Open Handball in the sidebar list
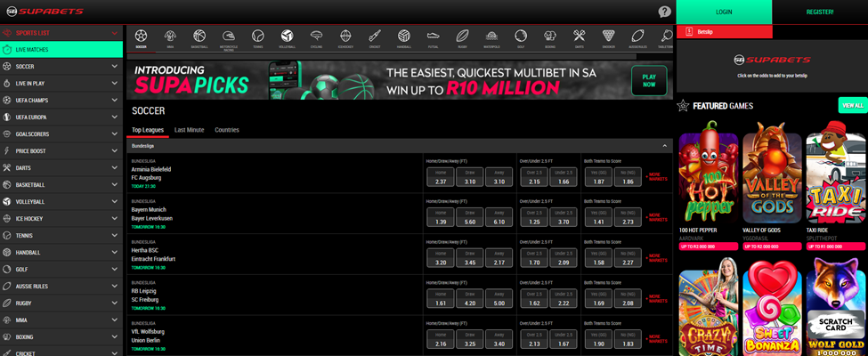This screenshot has height=356, width=868. pos(61,253)
